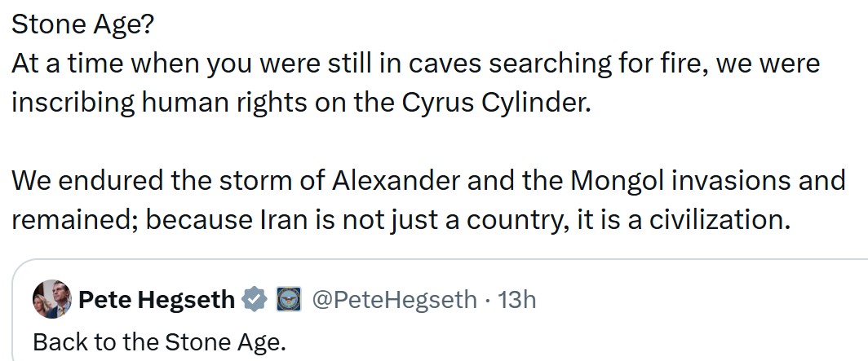This screenshot has width=868, height=361.
Task: Click the word 'remained;' in the last line
Action: click(75, 221)
